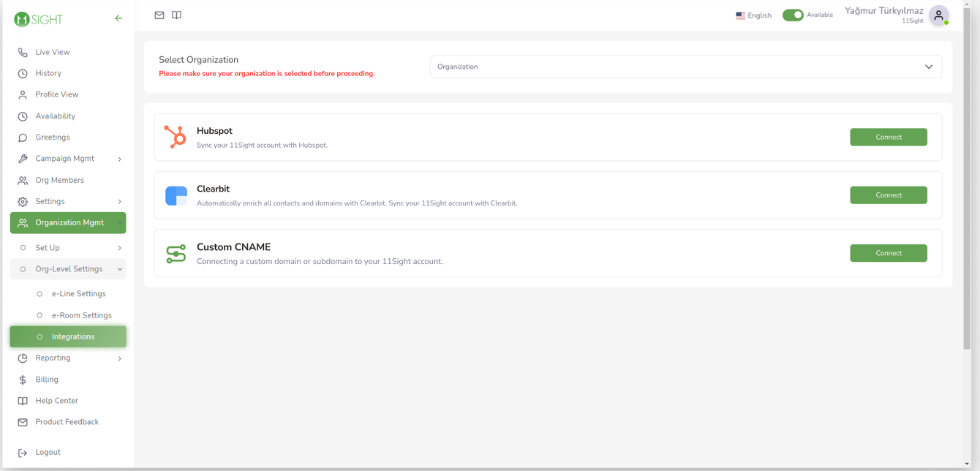
Task: Click the Logout exit icon
Action: pyautogui.click(x=23, y=453)
